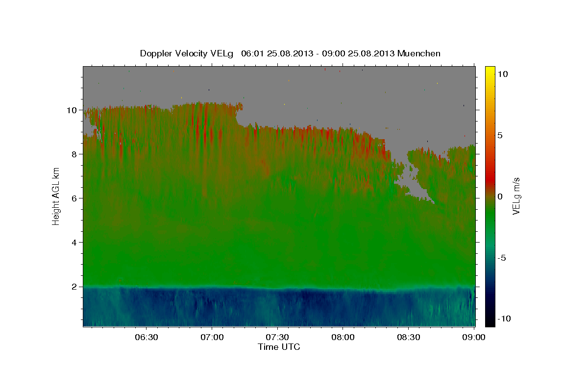Click the 'VELg m/s' colorbar label
588x392 pixels.
(516, 196)
